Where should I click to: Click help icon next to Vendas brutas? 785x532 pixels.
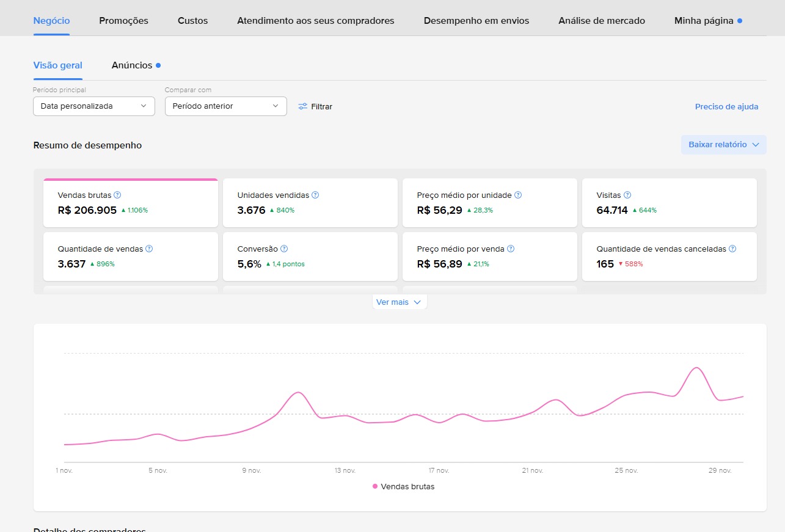tap(118, 195)
